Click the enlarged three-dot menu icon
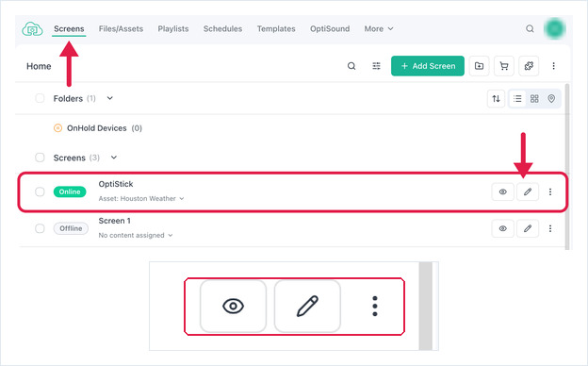 click(x=375, y=306)
